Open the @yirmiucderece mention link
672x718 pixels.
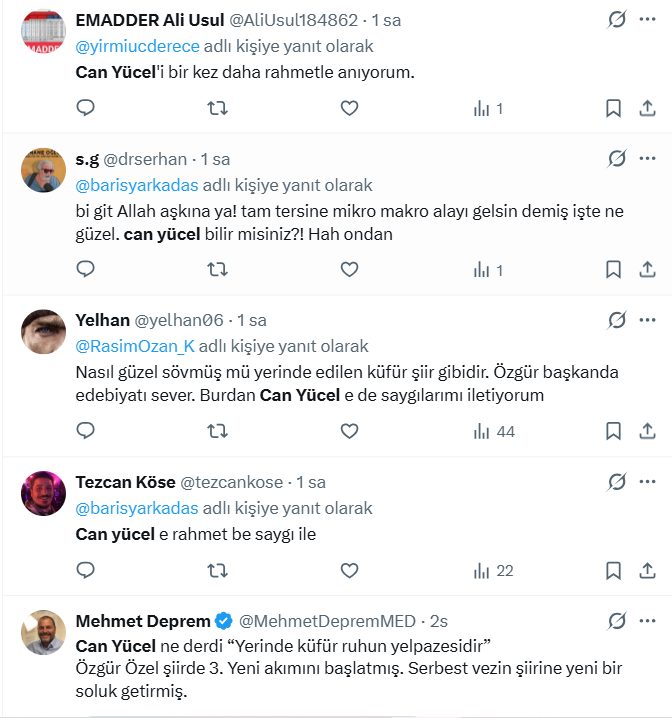coord(137,46)
